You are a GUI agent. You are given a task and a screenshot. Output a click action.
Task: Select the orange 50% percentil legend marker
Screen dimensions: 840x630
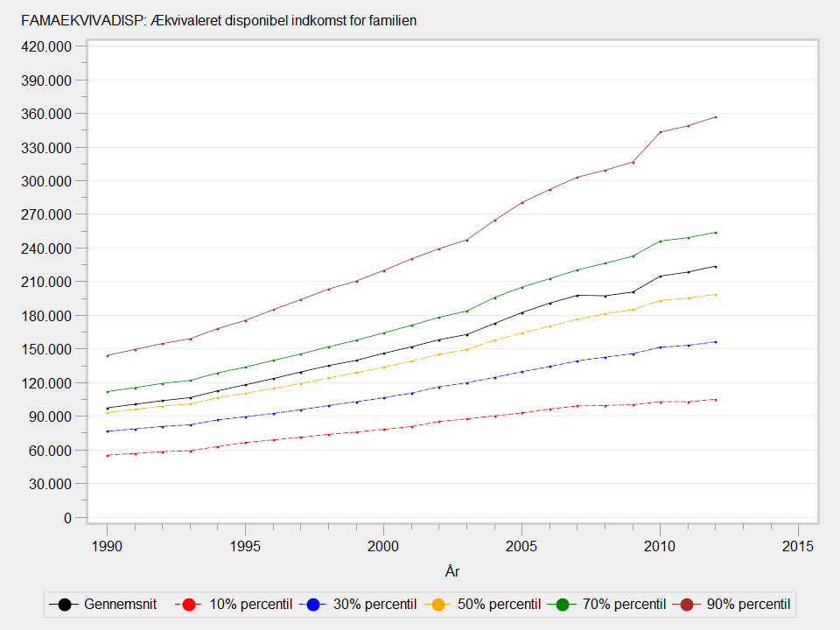click(440, 604)
